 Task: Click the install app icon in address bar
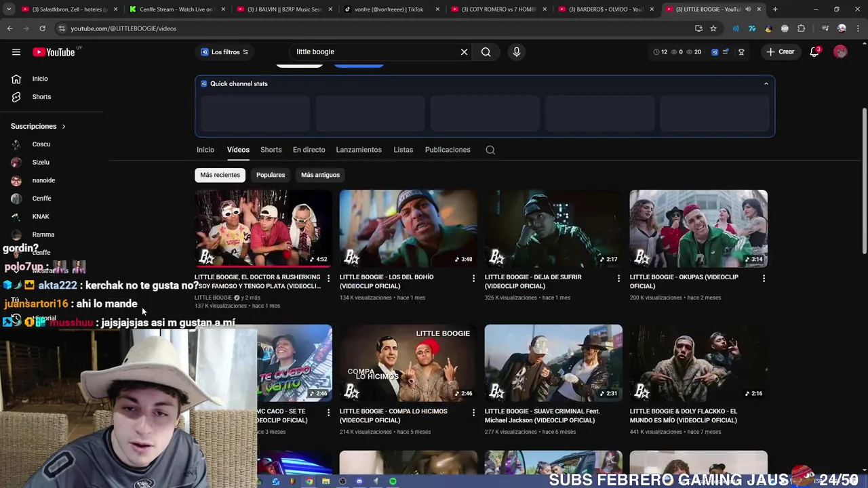[x=698, y=28]
